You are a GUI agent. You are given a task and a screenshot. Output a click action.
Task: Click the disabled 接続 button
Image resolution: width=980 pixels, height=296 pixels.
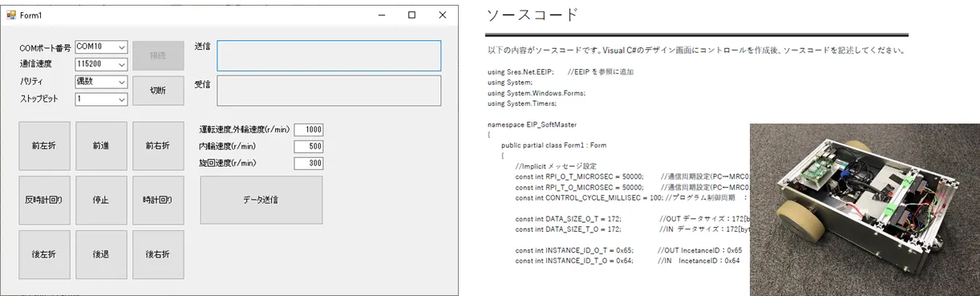pos(158,55)
